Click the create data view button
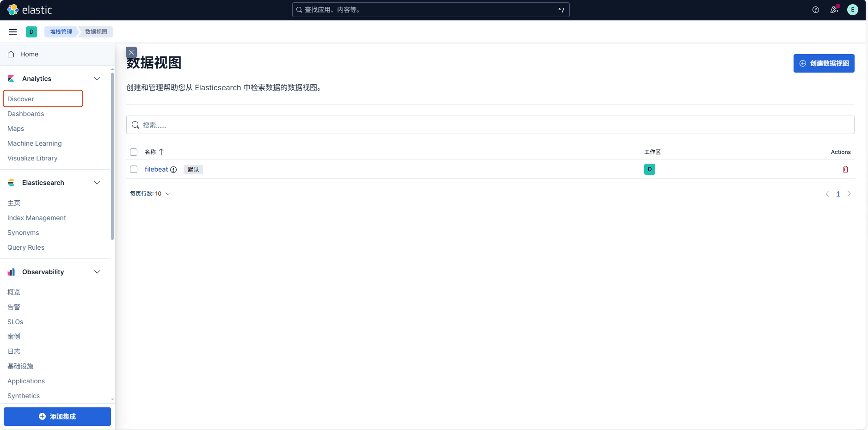Image resolution: width=868 pixels, height=430 pixels. pyautogui.click(x=824, y=63)
